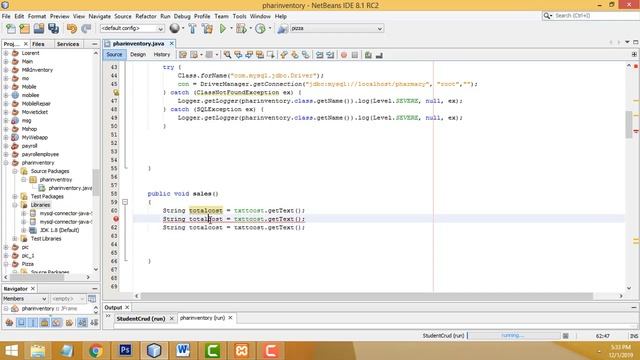Open the Refactor menu
The image size is (640, 360).
tap(146, 16)
